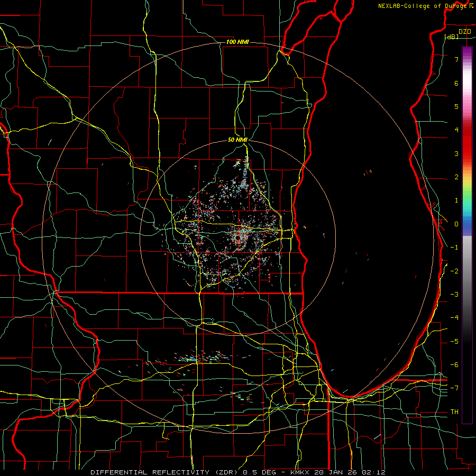Image resolution: width=476 pixels, height=476 pixels.
Task: Click the scale value 1
Action: click(x=456, y=200)
